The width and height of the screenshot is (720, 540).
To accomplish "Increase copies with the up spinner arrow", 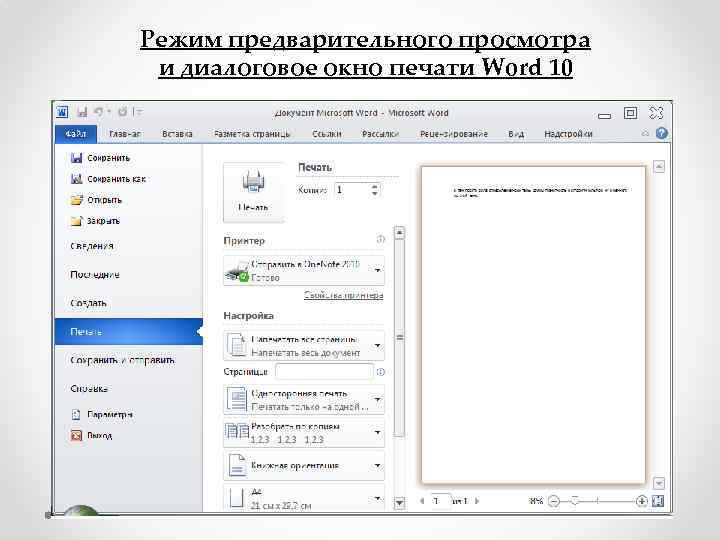I will coord(375,186).
